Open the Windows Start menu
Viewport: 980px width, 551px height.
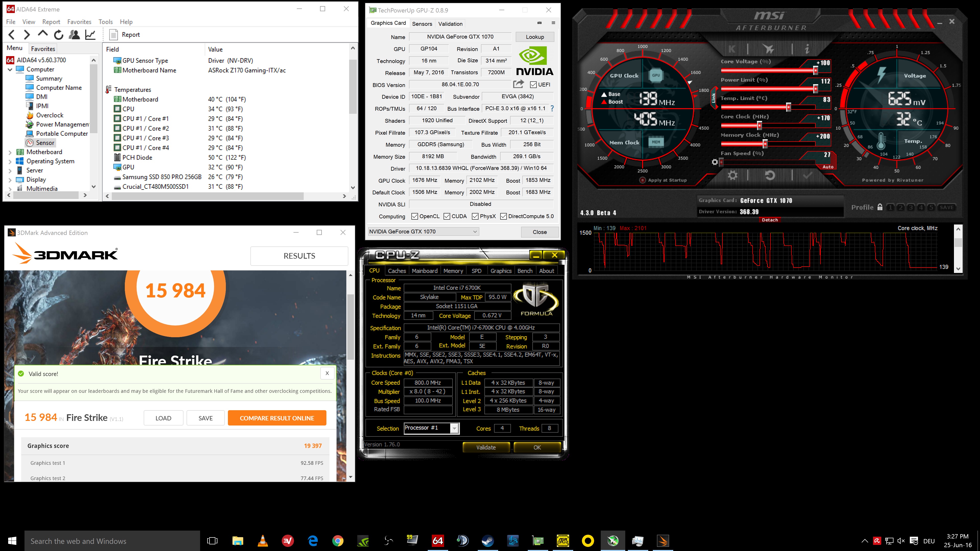(x=12, y=541)
